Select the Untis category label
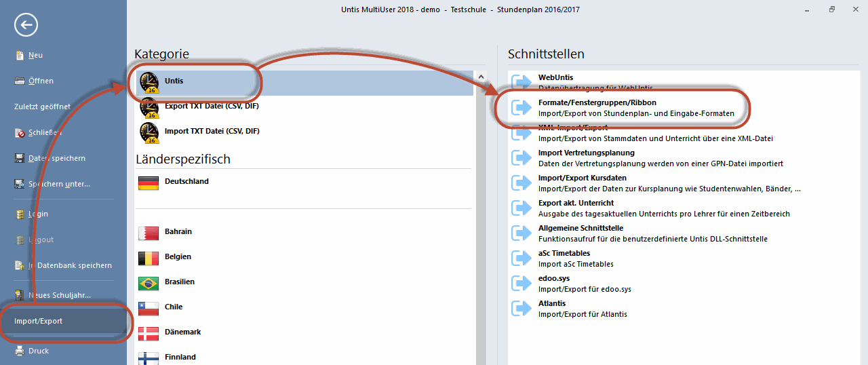 point(174,81)
